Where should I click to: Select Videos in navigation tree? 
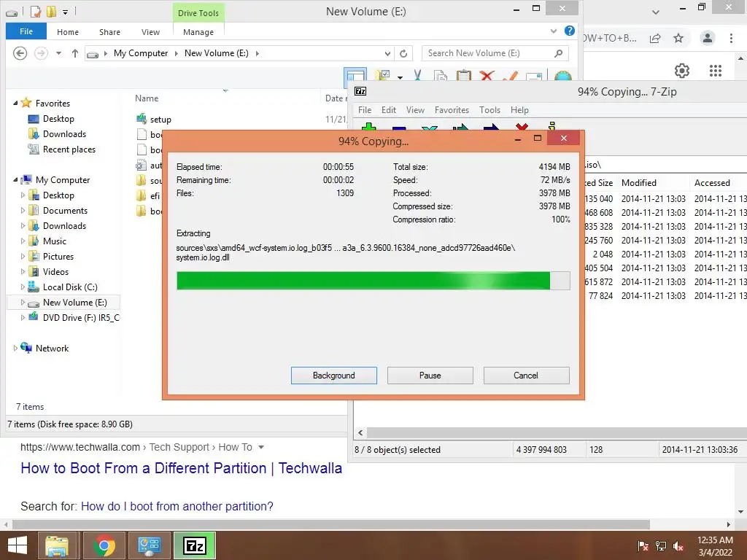point(55,271)
